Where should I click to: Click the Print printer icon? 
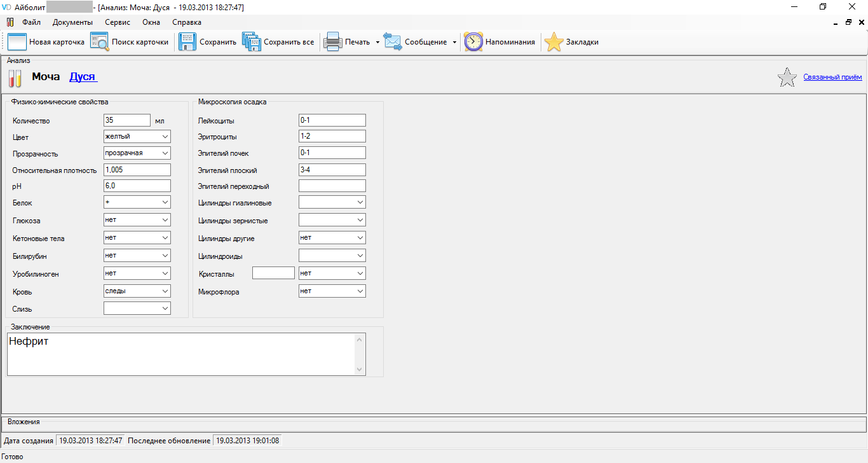333,42
